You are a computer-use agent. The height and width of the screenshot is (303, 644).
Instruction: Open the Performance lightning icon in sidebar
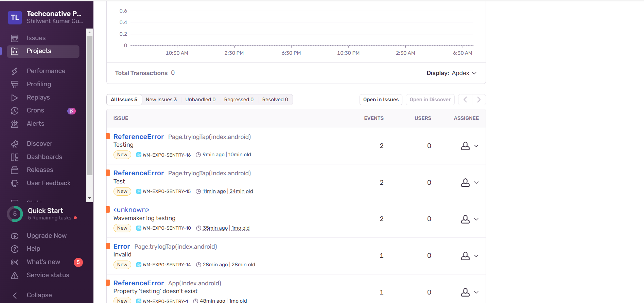coord(15,71)
